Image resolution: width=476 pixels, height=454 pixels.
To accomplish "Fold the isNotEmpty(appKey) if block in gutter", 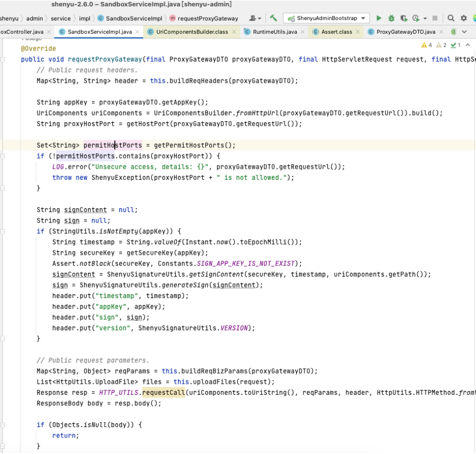I will point(2,231).
